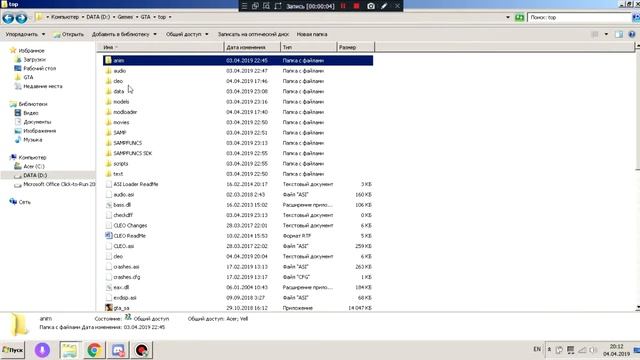Open Видео library
Viewport: 640px width, 360px height.
click(x=31, y=113)
